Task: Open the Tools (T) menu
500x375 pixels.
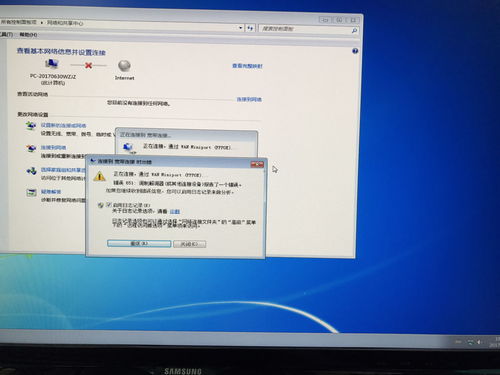Action: [6, 34]
